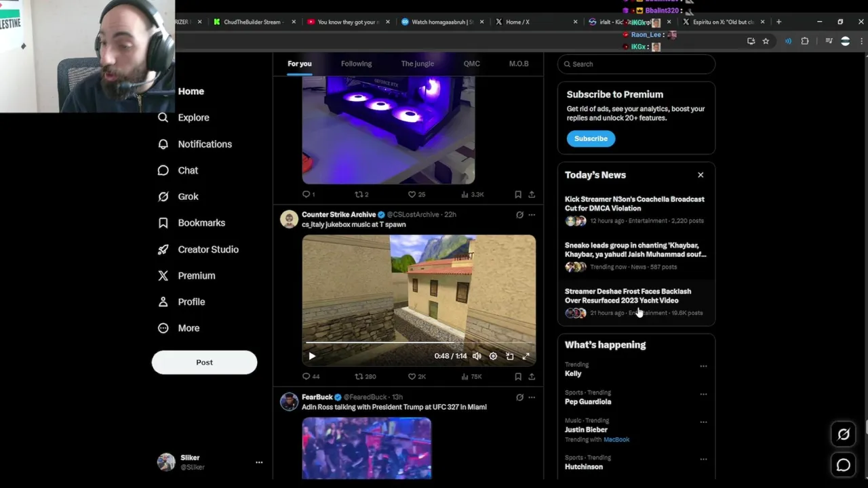Switch to the Following tab
Screen dimensions: 868x488
(356, 64)
